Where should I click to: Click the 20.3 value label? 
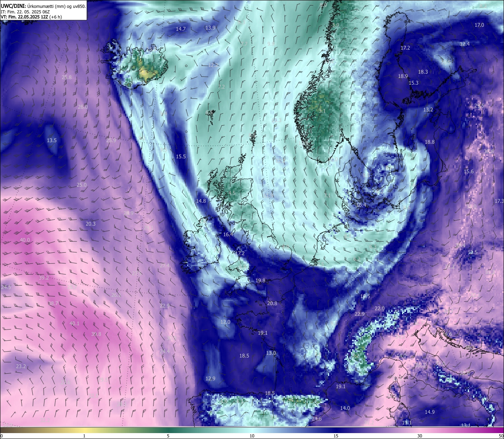click(x=91, y=224)
